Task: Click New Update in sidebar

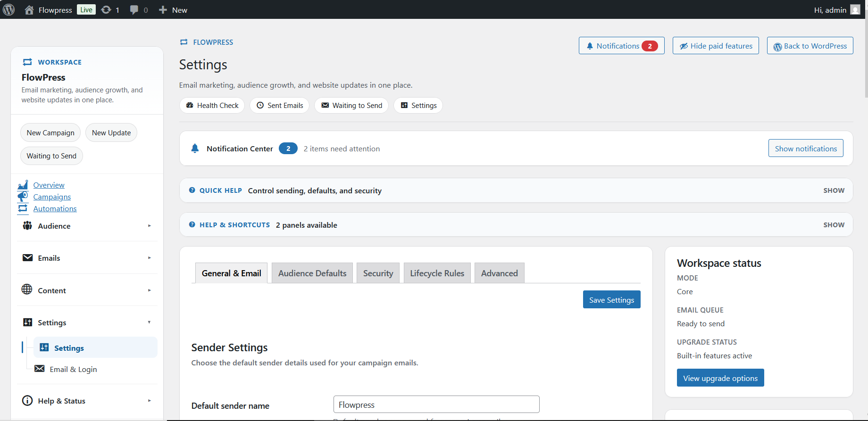Action: [x=111, y=132]
